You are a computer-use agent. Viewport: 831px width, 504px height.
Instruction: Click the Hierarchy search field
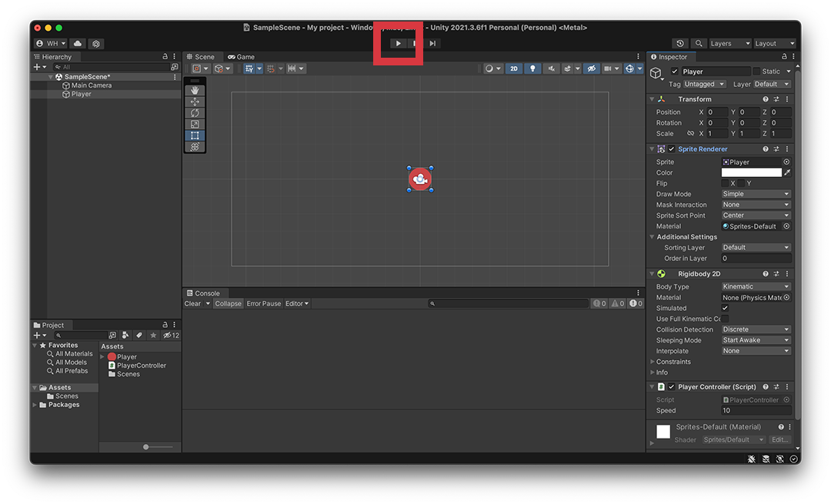[x=111, y=67]
